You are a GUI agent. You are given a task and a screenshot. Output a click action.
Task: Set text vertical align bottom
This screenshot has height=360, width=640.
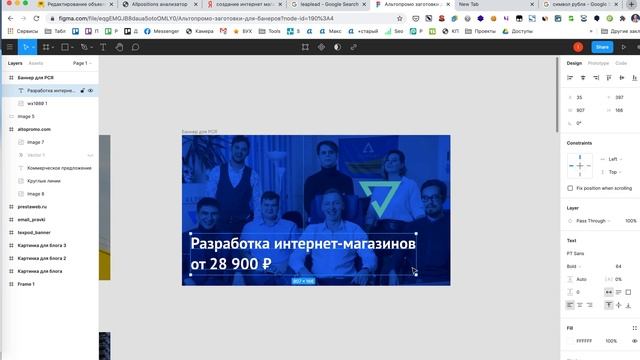tap(629, 305)
